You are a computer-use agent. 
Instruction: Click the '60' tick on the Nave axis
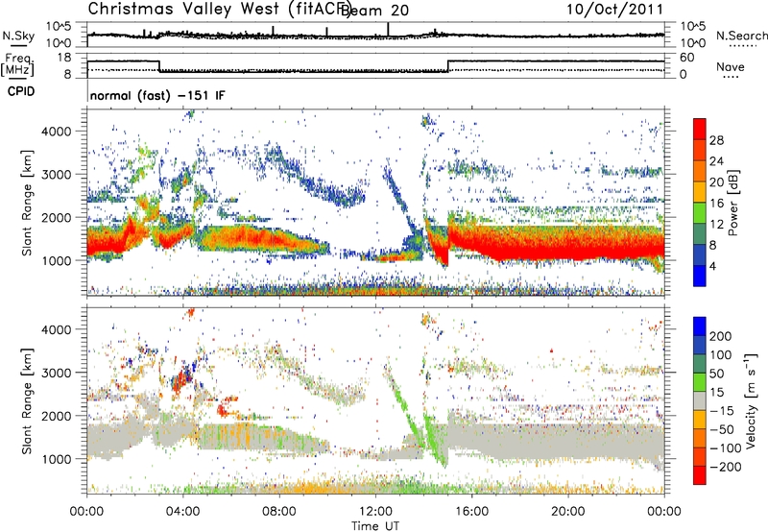point(687,58)
